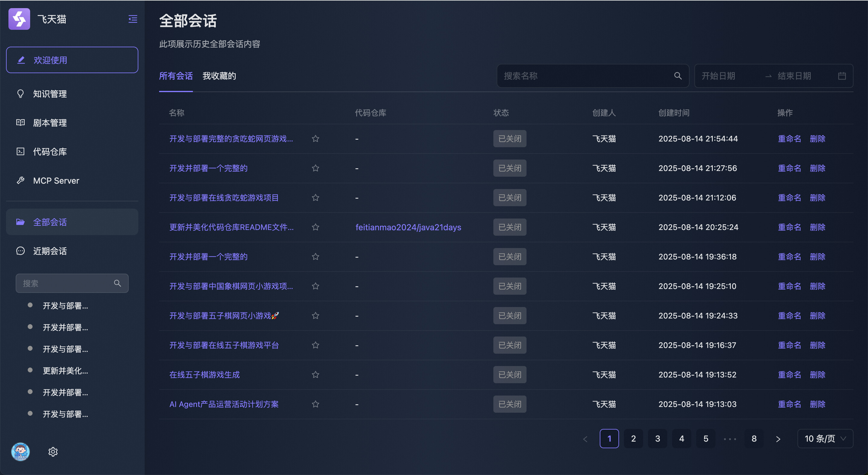The height and width of the screenshot is (475, 868).
Task: Open the feitianmao2024/java21days repository link
Action: pos(408,227)
